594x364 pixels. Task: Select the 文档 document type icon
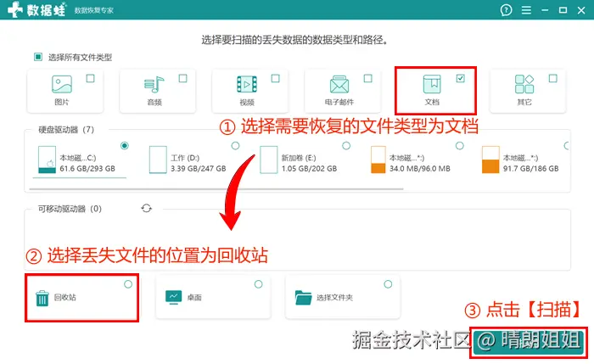[432, 84]
